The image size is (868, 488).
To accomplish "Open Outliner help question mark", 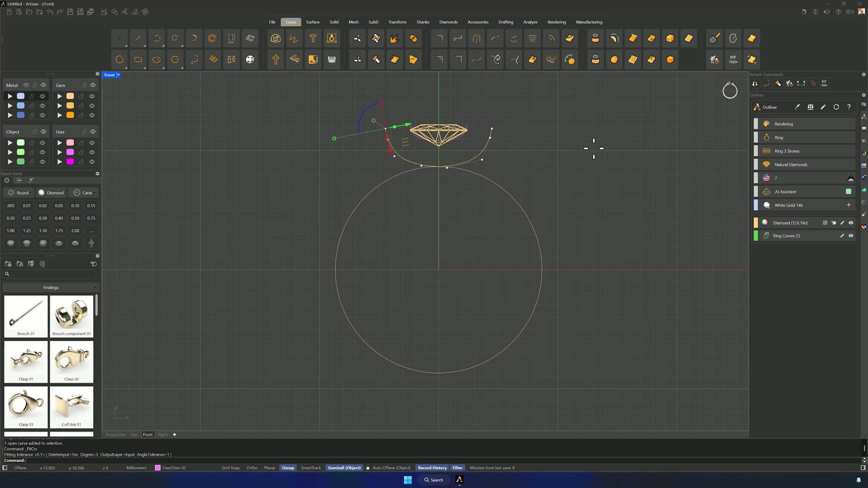I will [x=849, y=107].
